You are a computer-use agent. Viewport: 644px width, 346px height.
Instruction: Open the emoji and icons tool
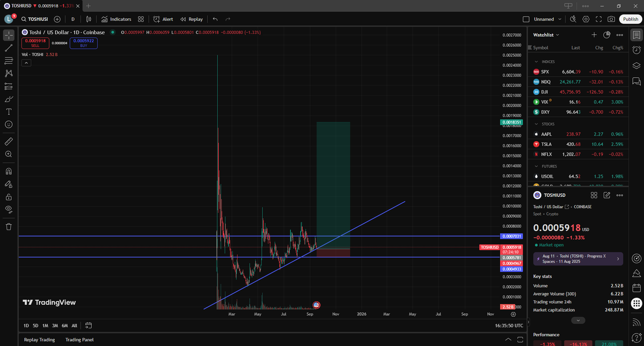coord(9,124)
